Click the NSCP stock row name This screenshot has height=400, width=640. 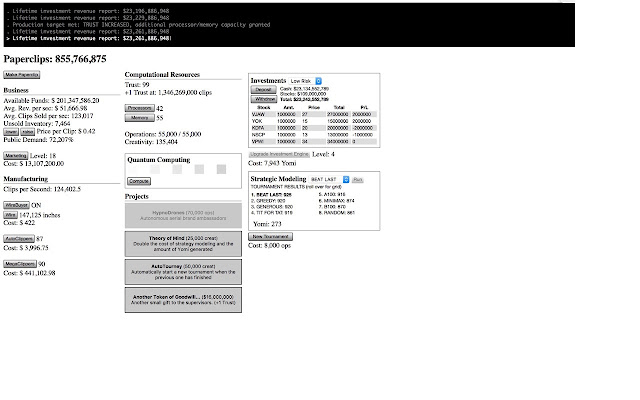(258, 135)
